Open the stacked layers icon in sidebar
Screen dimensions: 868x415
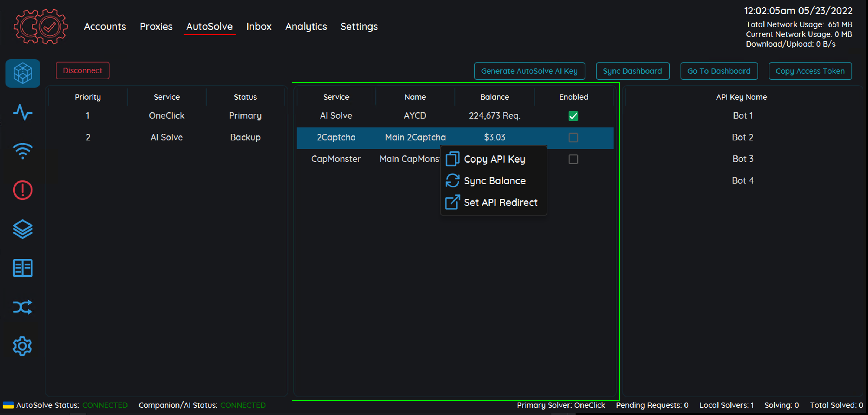(x=22, y=229)
